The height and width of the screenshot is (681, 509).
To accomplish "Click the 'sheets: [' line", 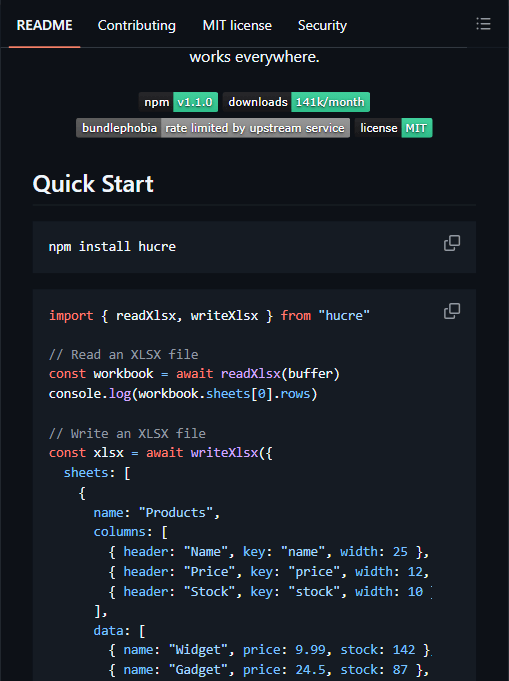I will 97,473.
